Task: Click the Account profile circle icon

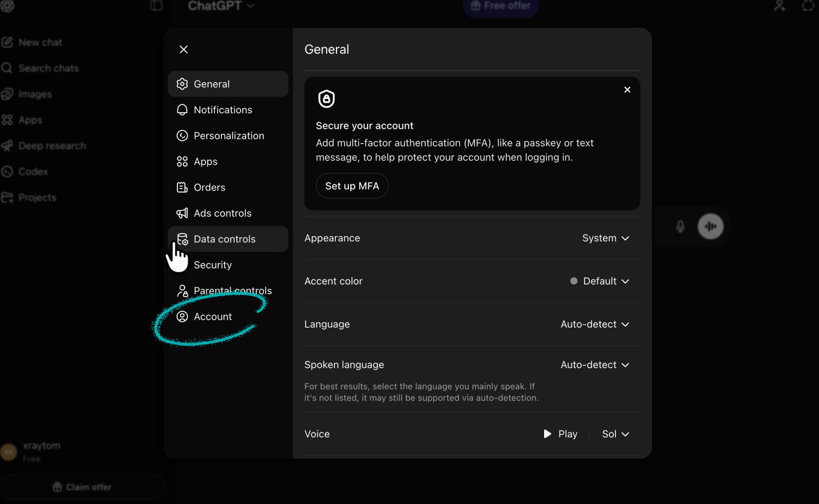Action: [x=182, y=317]
